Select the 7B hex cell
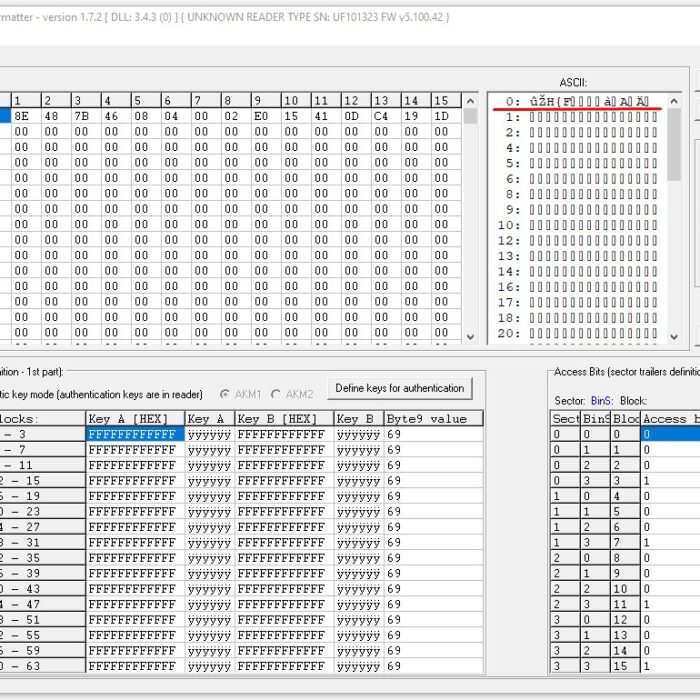The width and height of the screenshot is (700, 700). tap(86, 116)
